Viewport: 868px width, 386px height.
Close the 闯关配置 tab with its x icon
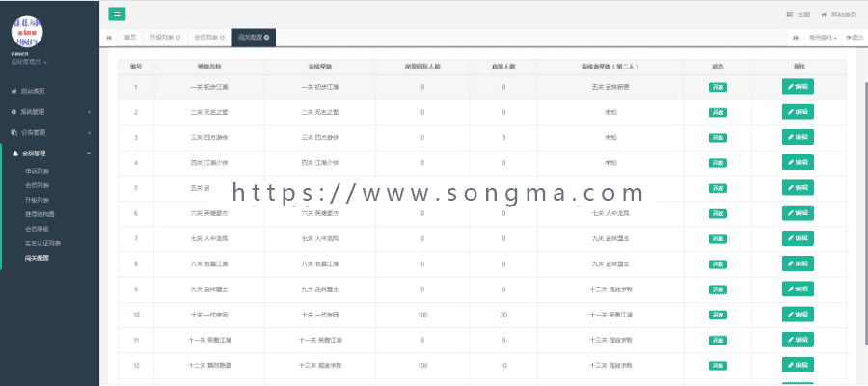(x=267, y=38)
